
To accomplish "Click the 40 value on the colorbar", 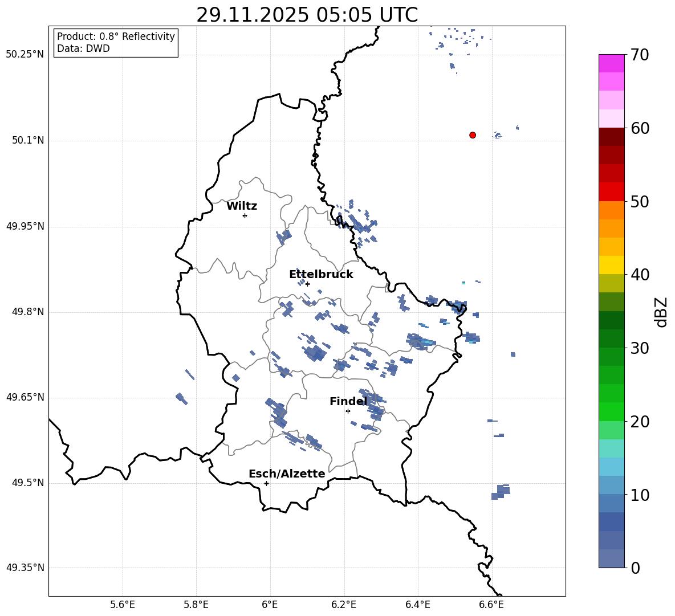I will point(639,275).
